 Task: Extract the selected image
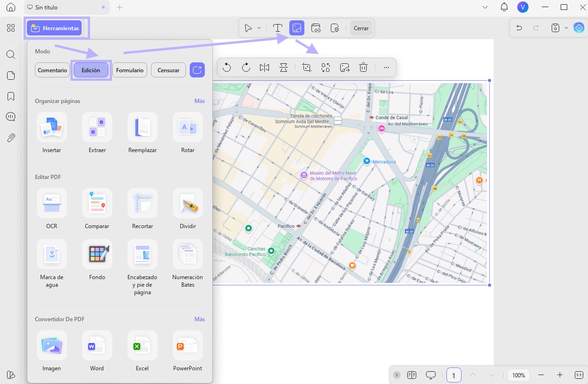pyautogui.click(x=344, y=68)
